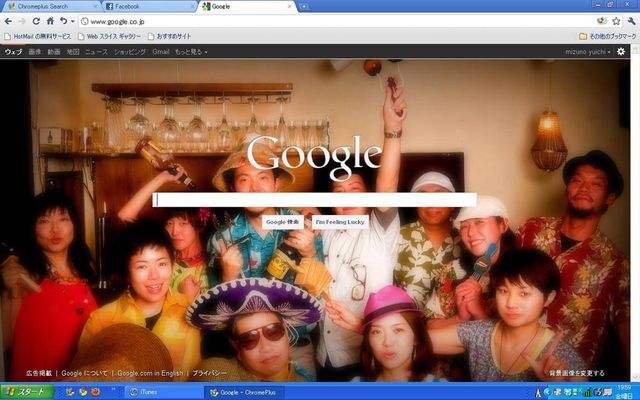The width and height of the screenshot is (640, 400).
Task: Select the Google tab
Action: [247, 7]
